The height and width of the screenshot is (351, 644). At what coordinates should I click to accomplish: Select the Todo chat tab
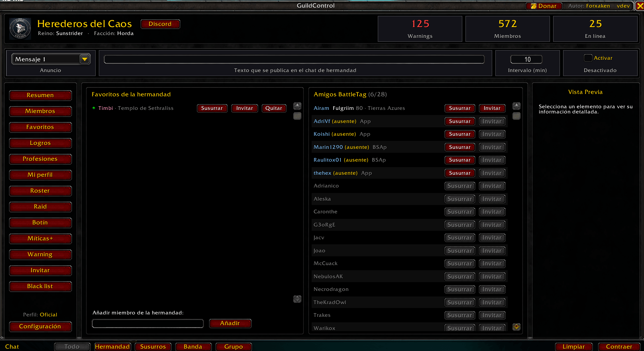(72, 347)
